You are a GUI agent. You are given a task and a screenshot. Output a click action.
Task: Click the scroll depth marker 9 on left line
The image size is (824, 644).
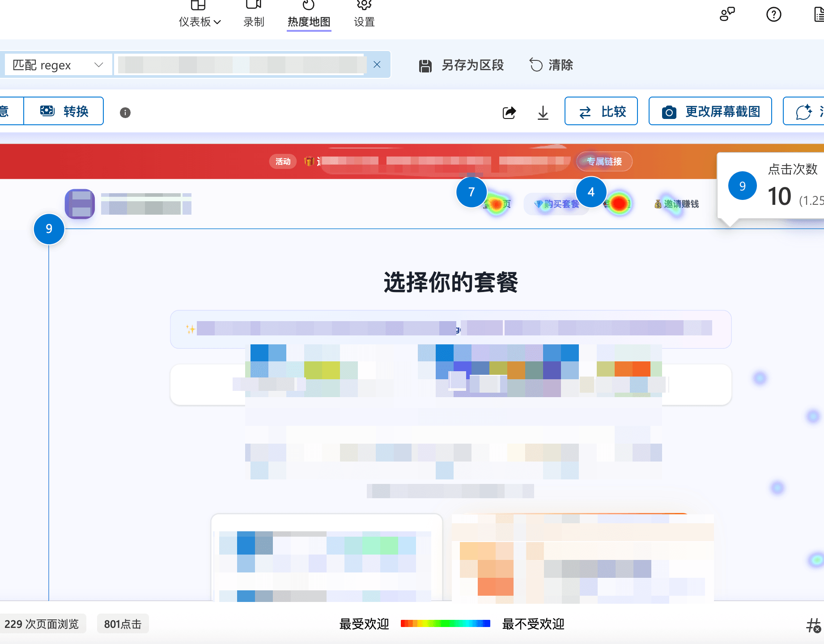pyautogui.click(x=49, y=229)
